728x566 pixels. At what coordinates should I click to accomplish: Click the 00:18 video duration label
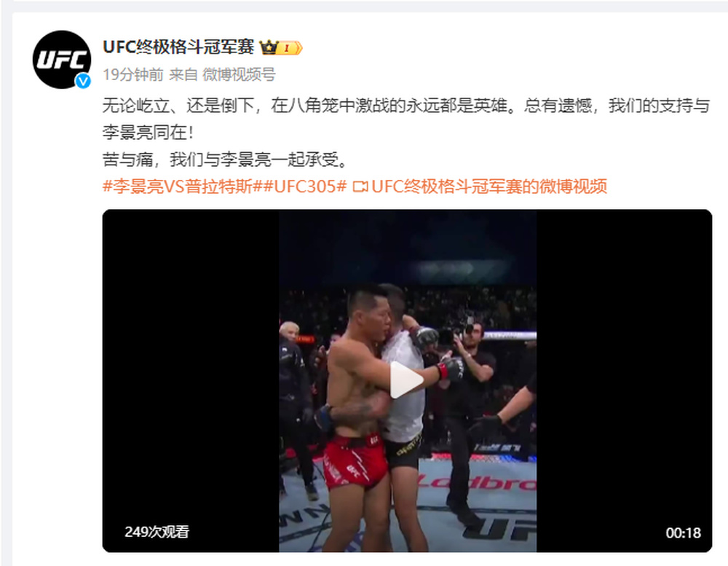click(683, 532)
